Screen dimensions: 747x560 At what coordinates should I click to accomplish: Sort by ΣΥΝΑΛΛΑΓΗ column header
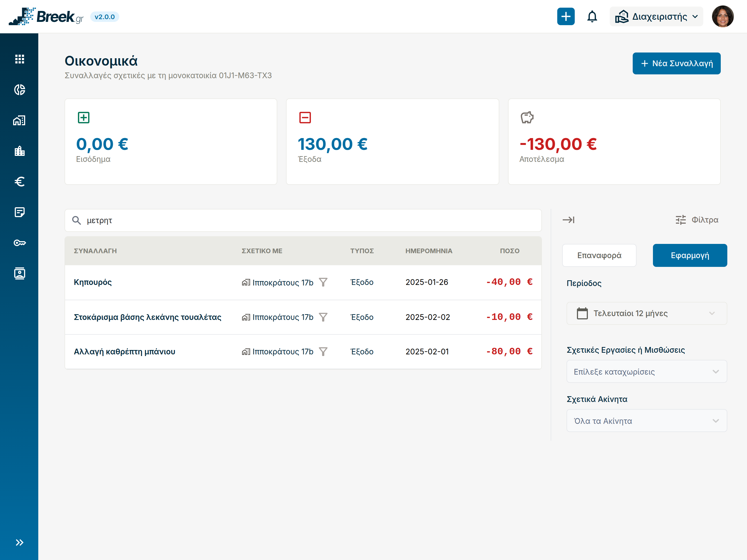click(95, 251)
